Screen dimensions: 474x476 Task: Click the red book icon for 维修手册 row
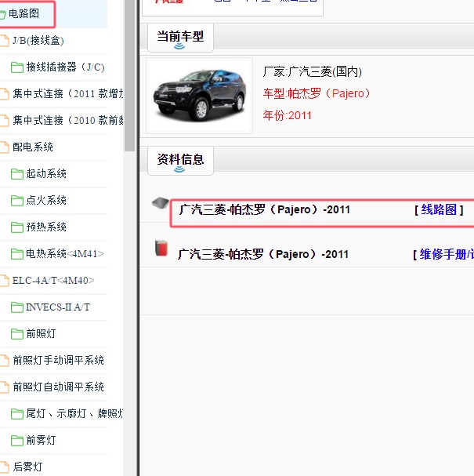pos(161,248)
